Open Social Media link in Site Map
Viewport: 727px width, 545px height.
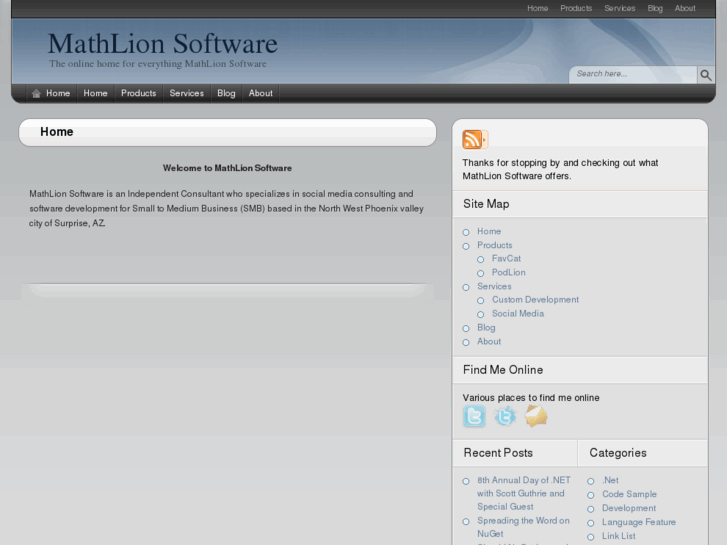click(518, 314)
